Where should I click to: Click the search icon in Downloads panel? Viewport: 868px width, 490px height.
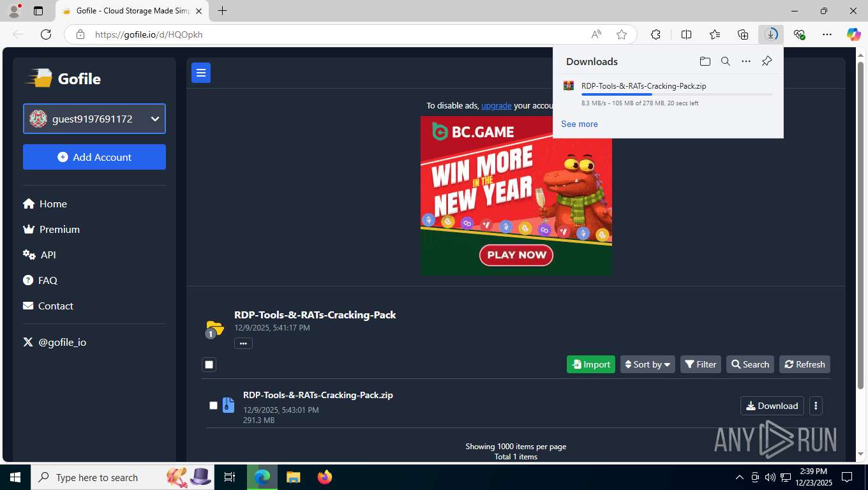click(x=725, y=61)
